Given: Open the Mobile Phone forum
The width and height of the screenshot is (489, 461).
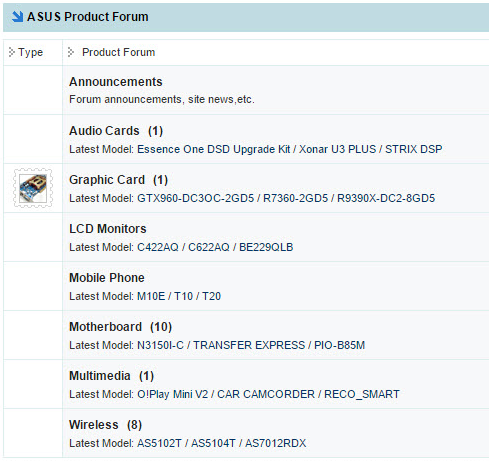Looking at the screenshot, I should pyautogui.click(x=107, y=278).
